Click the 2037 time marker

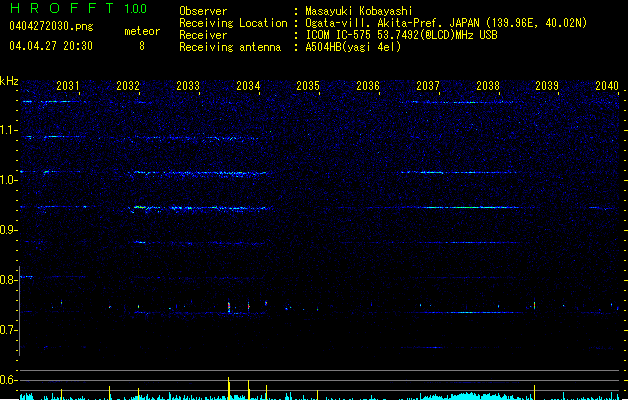click(428, 85)
